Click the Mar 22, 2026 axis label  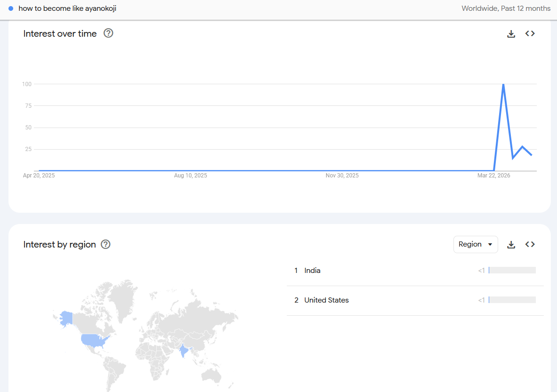pyautogui.click(x=494, y=176)
